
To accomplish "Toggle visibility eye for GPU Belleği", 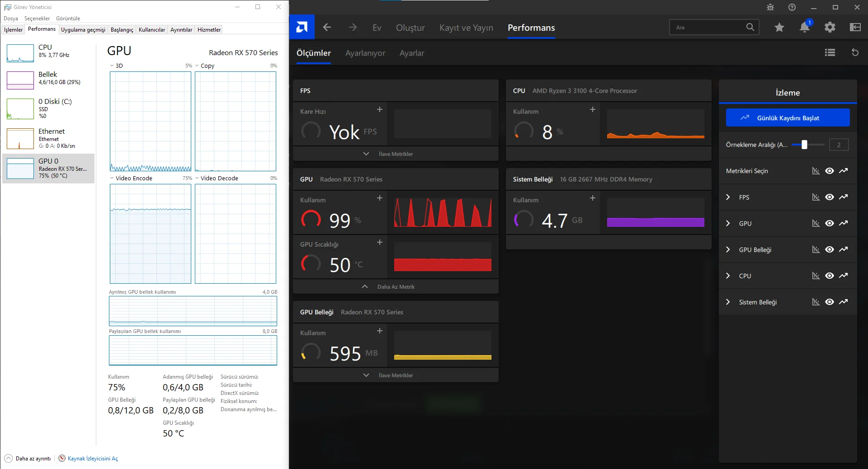I will coord(829,249).
